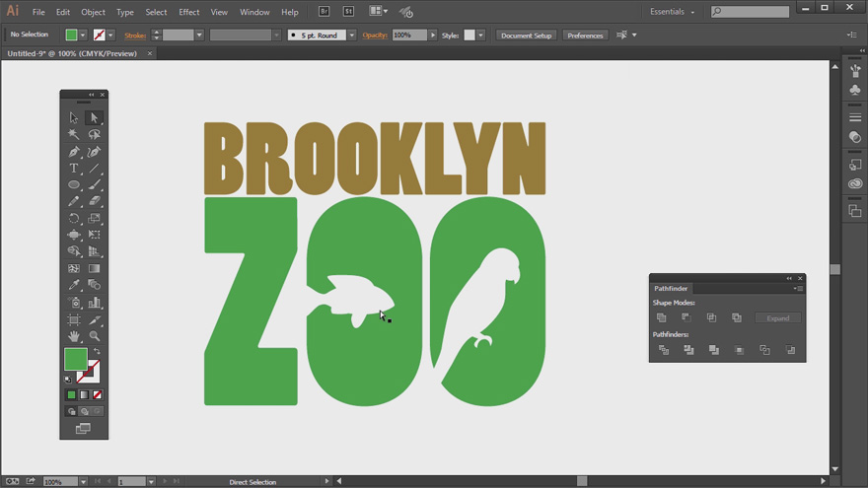
Task: Choose the Rotate tool
Action: 74,218
